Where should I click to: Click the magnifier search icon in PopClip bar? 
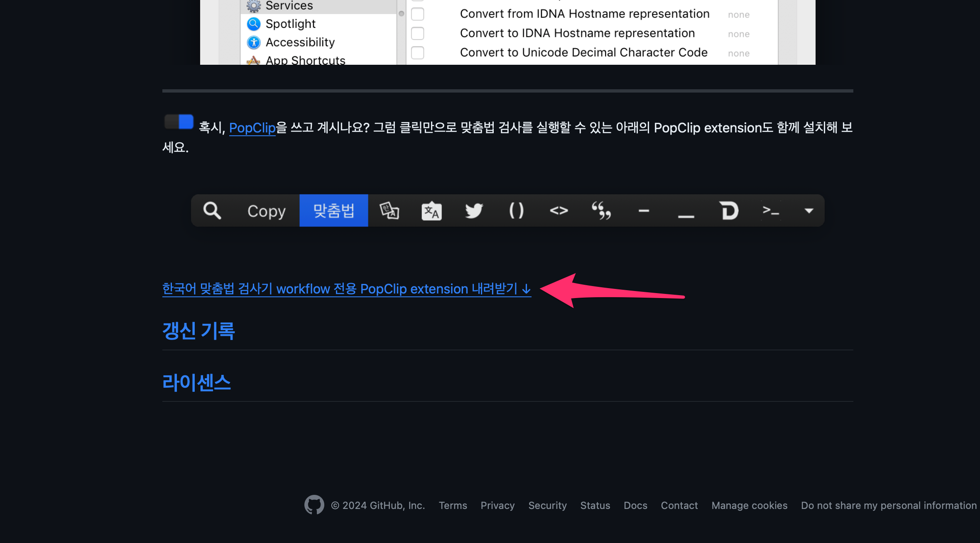(x=212, y=210)
